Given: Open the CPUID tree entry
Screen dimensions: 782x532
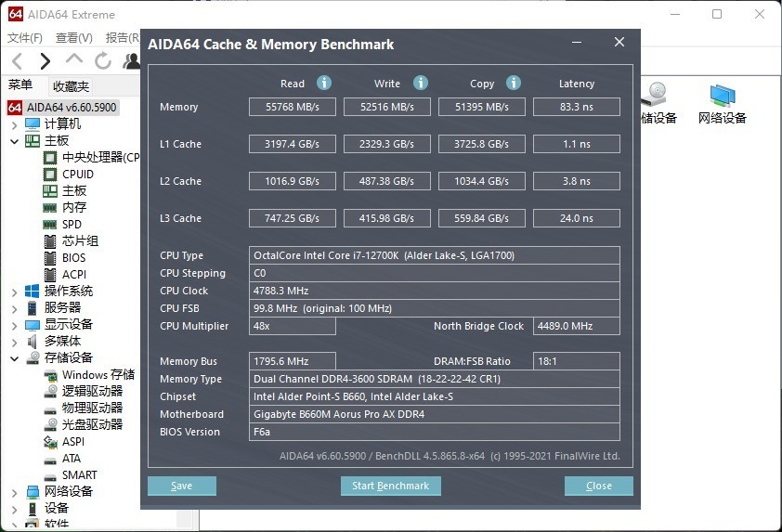Looking at the screenshot, I should tap(78, 174).
